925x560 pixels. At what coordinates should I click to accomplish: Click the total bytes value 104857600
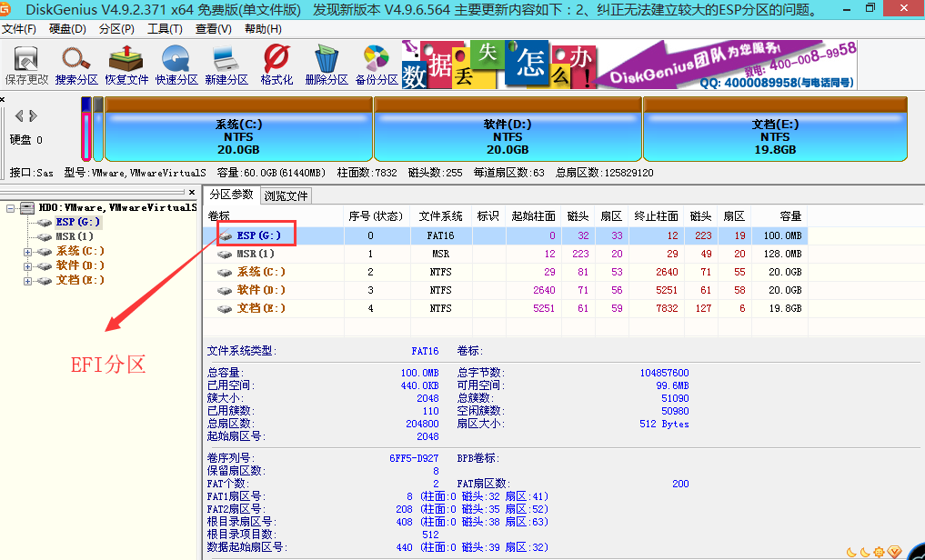click(664, 373)
